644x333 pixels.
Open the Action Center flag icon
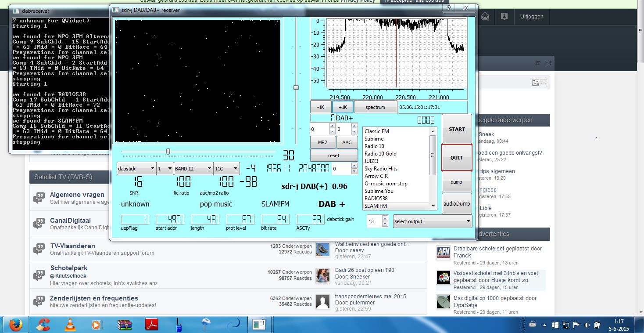pos(576,325)
